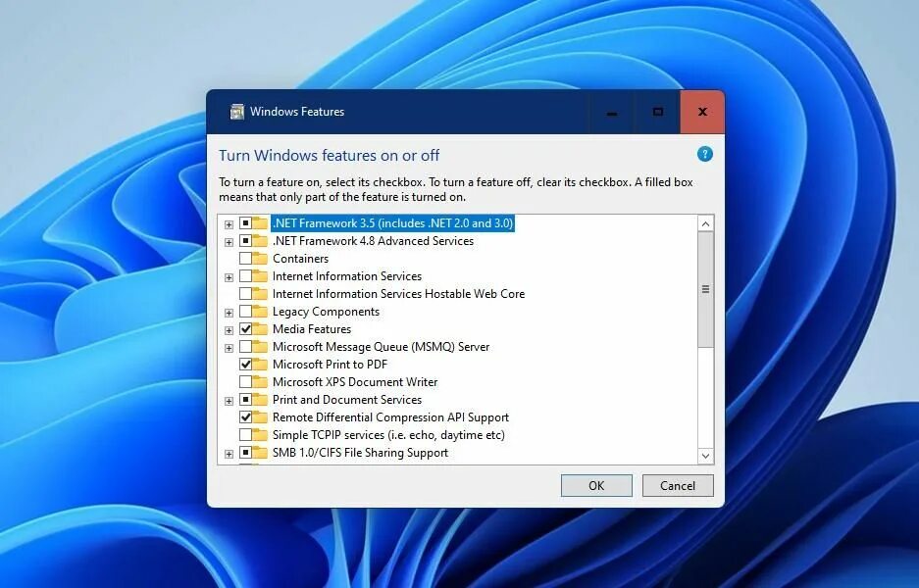This screenshot has width=919, height=588.
Task: Toggle the .NET Framework 4.8 Advanced Services checkbox
Action: pyautogui.click(x=245, y=241)
